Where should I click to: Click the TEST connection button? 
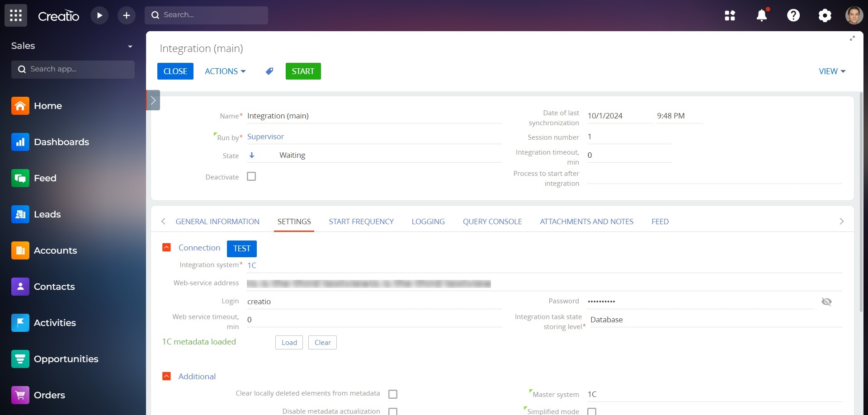pos(242,248)
